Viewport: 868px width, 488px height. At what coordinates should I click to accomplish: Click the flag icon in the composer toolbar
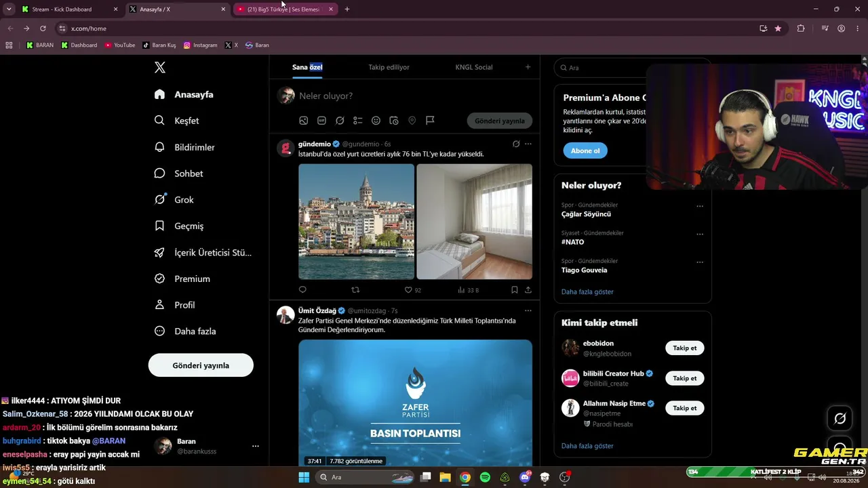430,121
